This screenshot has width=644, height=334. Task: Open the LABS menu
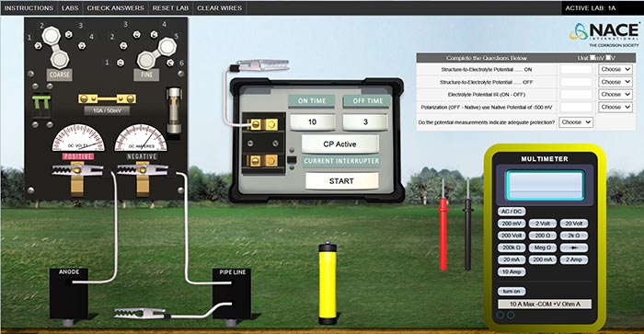click(x=70, y=7)
